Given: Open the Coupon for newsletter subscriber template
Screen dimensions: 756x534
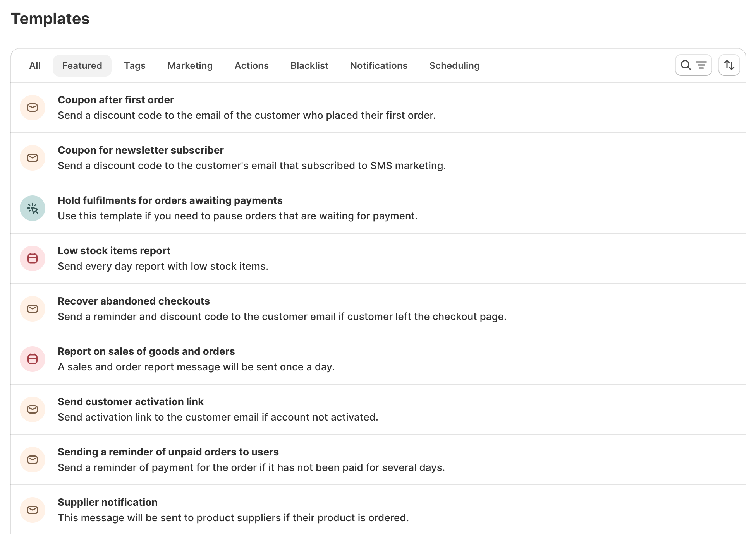Looking at the screenshot, I should pyautogui.click(x=141, y=150).
